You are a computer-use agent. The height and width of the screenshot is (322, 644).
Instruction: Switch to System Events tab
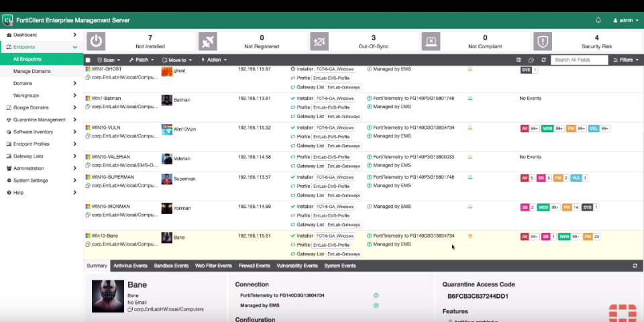(x=339, y=266)
